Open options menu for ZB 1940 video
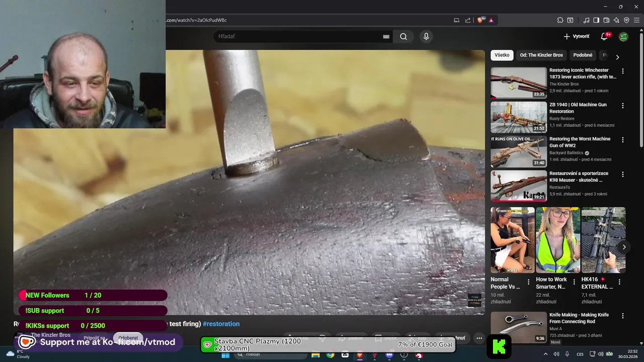The image size is (644, 362). [x=623, y=106]
